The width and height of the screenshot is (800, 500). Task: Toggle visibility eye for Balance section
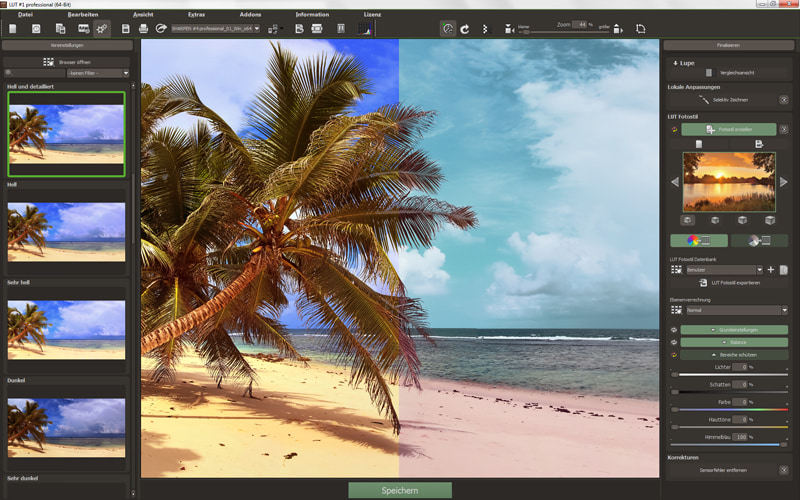674,342
